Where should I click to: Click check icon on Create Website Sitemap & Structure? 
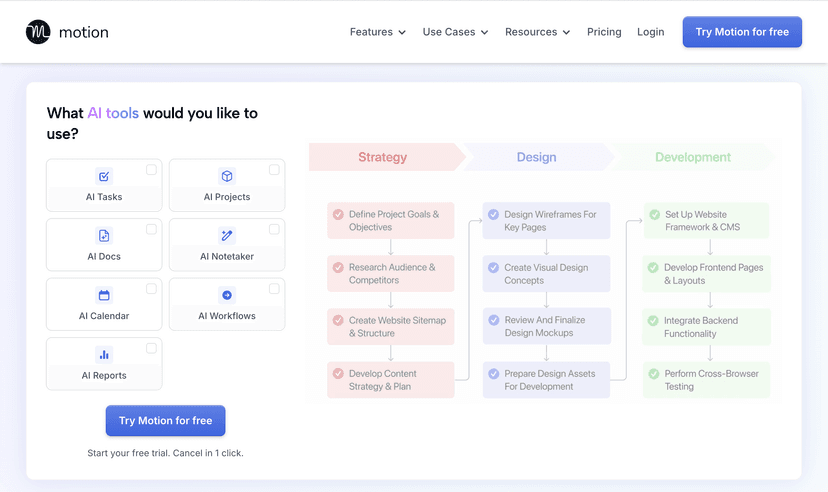point(338,320)
